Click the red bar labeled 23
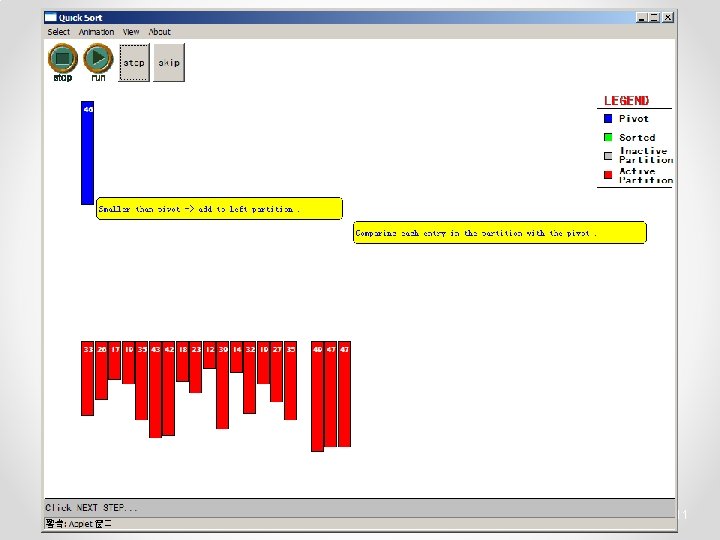Image resolution: width=720 pixels, height=540 pixels. tap(196, 367)
